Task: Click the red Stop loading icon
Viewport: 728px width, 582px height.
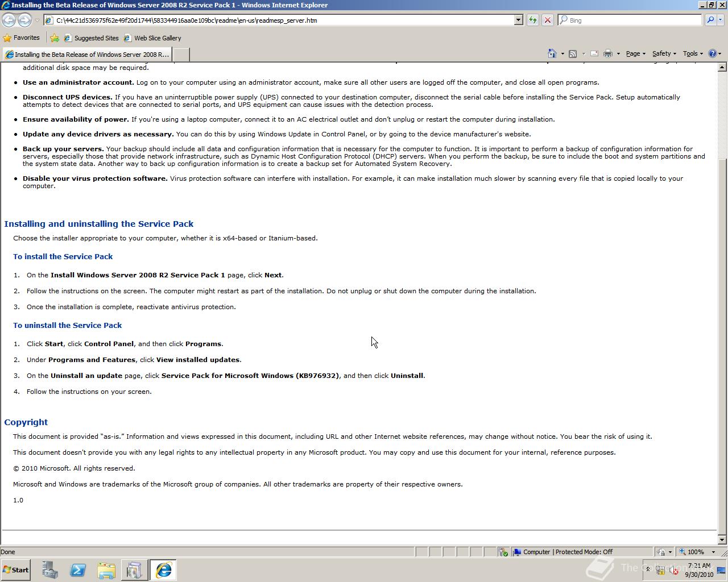Action: (547, 20)
